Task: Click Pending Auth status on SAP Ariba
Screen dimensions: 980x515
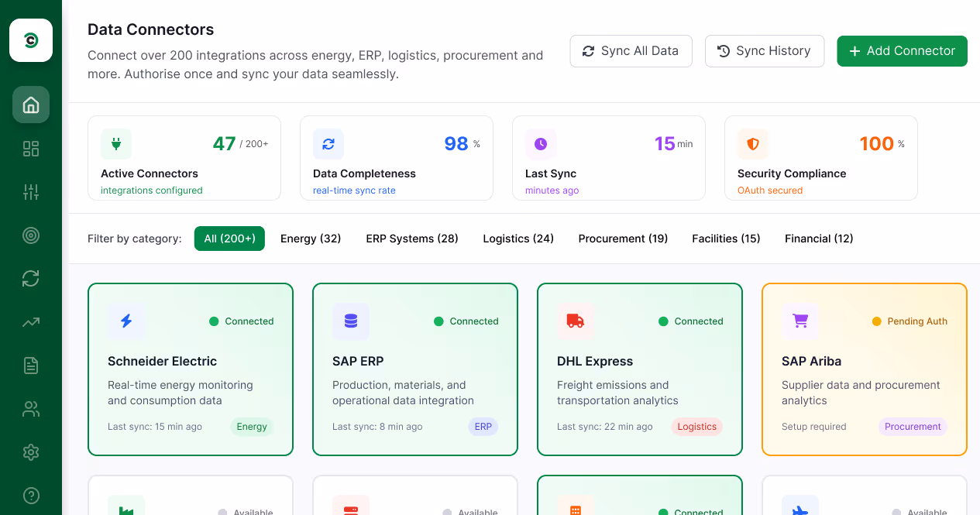Action: [x=910, y=321]
